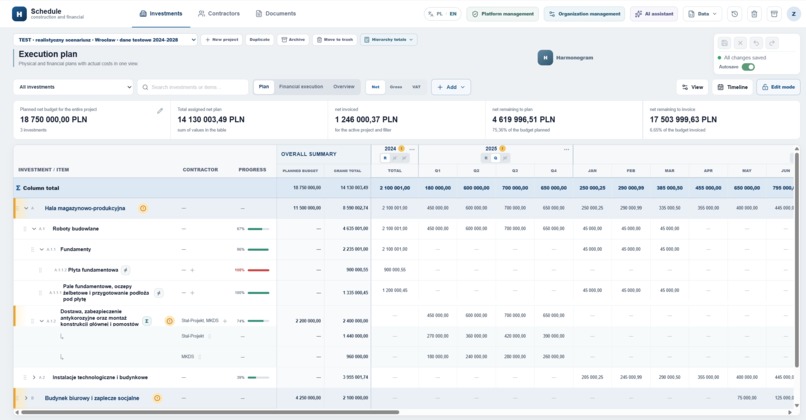Open the Data dropdown menu

click(702, 14)
